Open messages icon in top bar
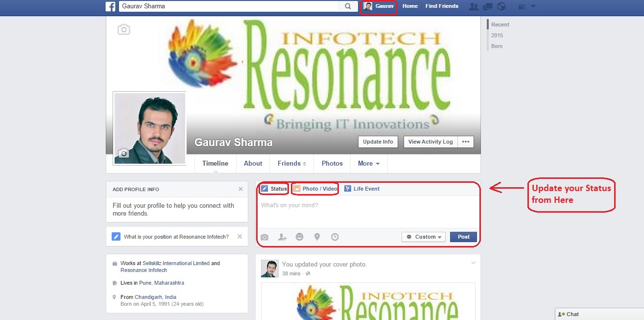The width and height of the screenshot is (644, 320). [487, 7]
